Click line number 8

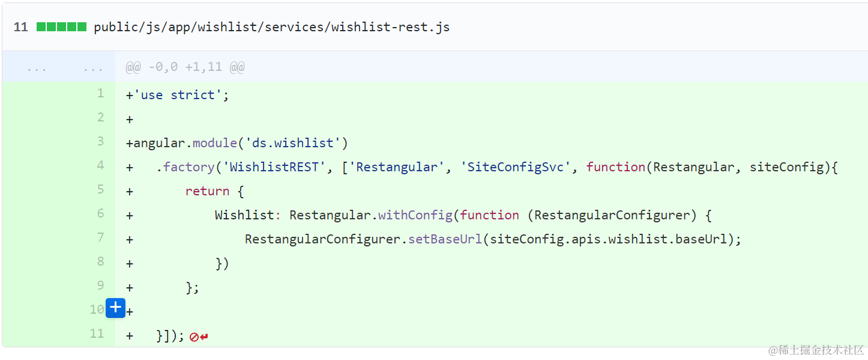(100, 261)
